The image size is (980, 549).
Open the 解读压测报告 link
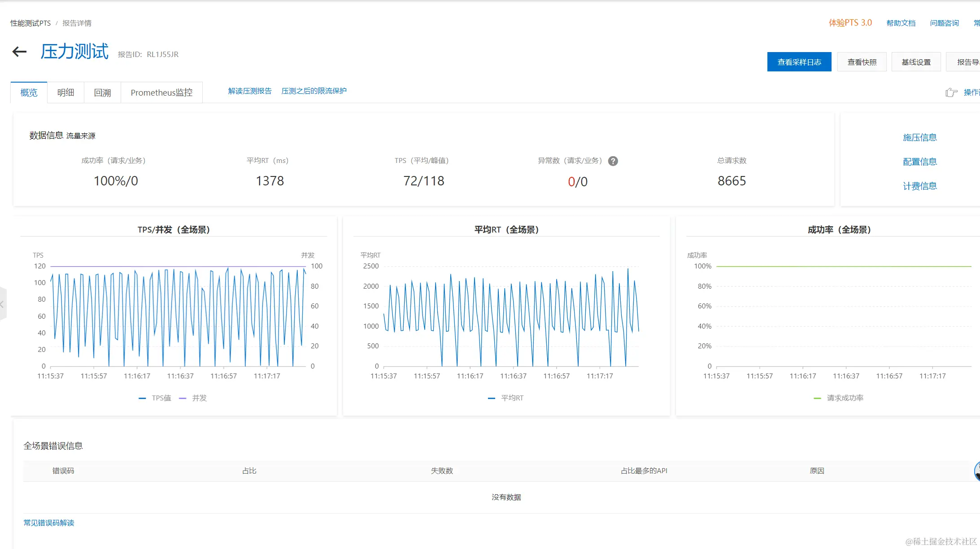click(250, 91)
